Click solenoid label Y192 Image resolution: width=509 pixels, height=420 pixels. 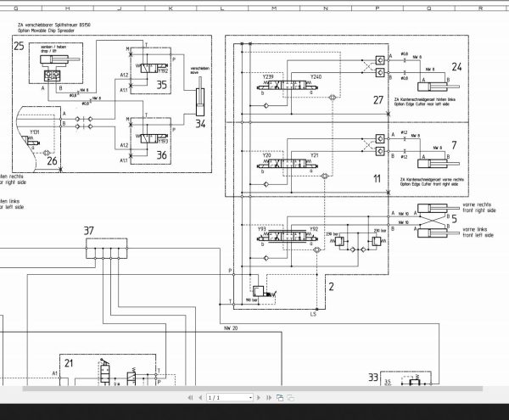tap(163, 70)
